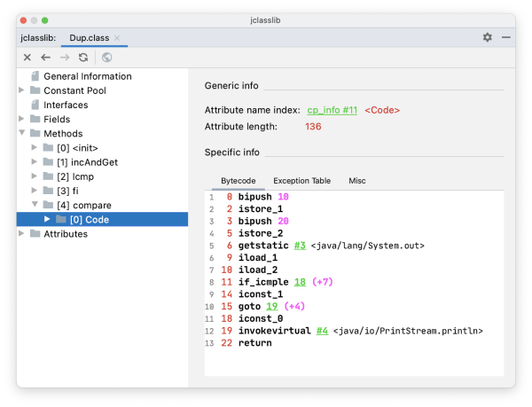Expand the Constant Pool node
Viewport: 532px width, 407px height.
pyautogui.click(x=22, y=90)
